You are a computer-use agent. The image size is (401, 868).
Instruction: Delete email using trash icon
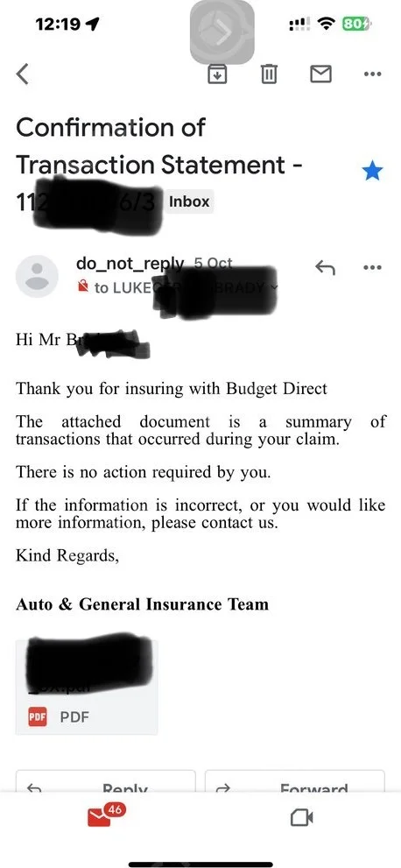point(269,74)
